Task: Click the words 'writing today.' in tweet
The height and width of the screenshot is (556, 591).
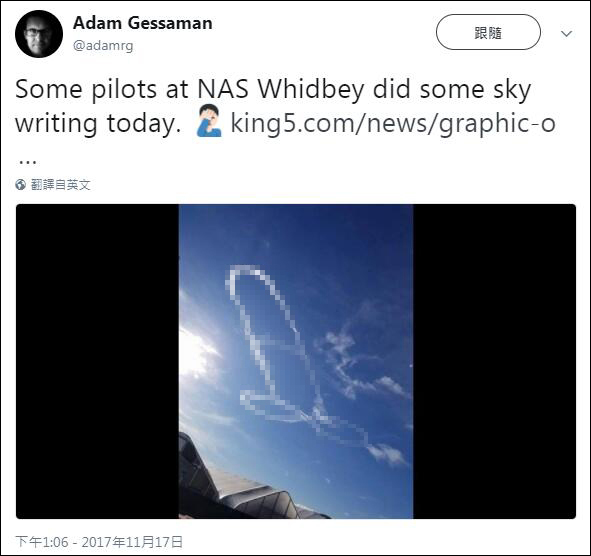Action: click(98, 124)
